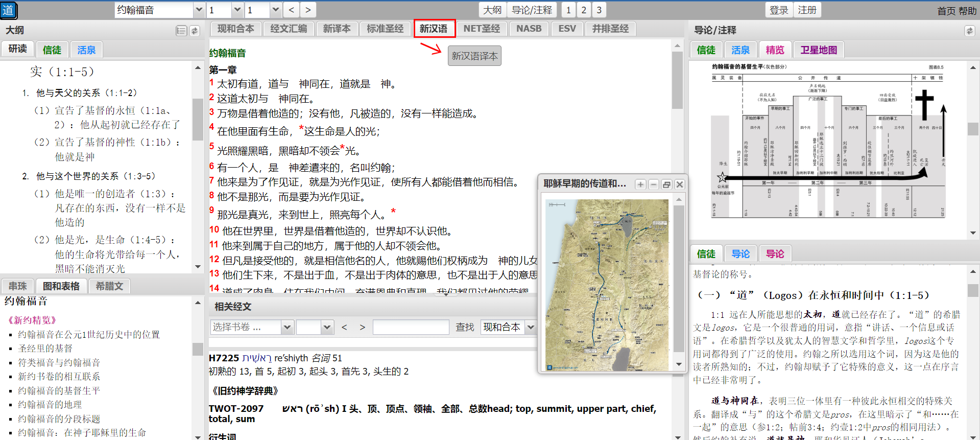Open link 约翰福音的地理

(x=50, y=404)
